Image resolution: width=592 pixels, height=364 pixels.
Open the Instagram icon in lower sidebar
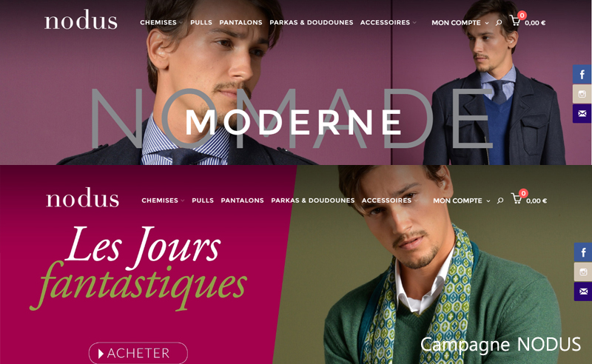[x=583, y=272]
